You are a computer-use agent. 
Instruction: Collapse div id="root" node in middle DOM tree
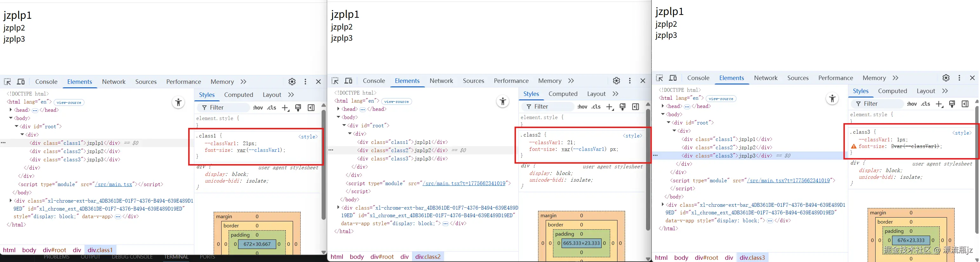click(x=344, y=125)
